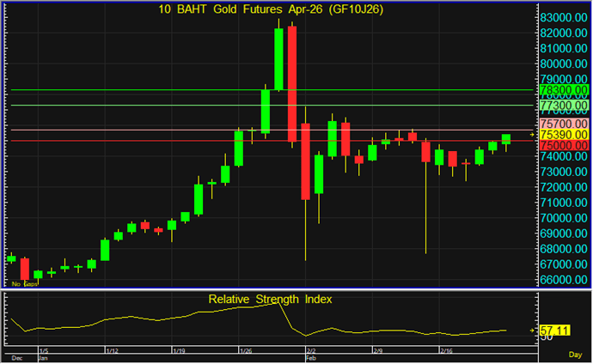This screenshot has height=364, width=593.
Task: Click the 1/12 date on time axis
Action: (111, 351)
